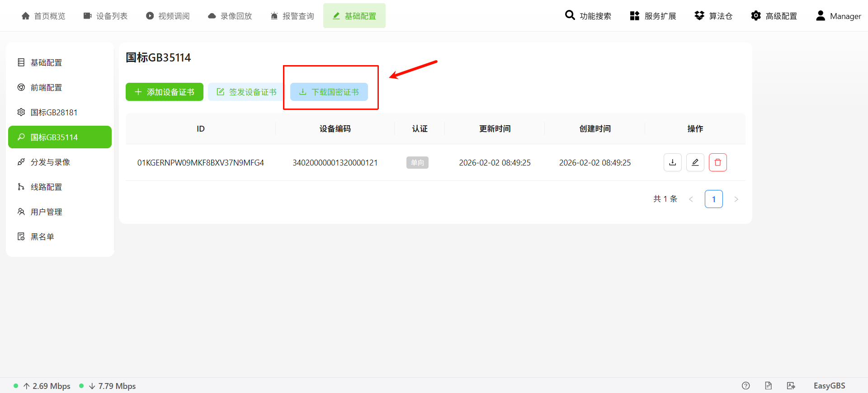868x393 pixels.
Task: Open 报警查询 alarm query tab
Action: [292, 16]
